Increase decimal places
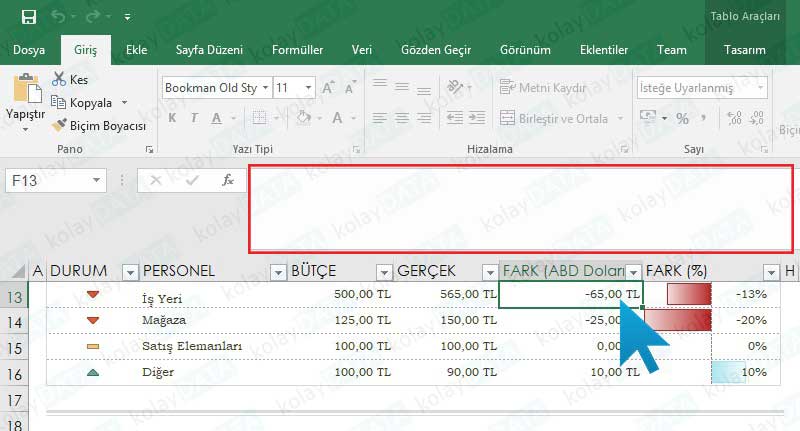The width and height of the screenshot is (800, 431). [734, 118]
